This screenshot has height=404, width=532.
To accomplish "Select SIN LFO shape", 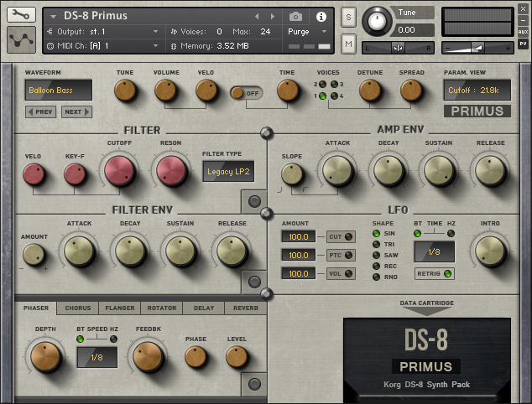I will tap(376, 234).
